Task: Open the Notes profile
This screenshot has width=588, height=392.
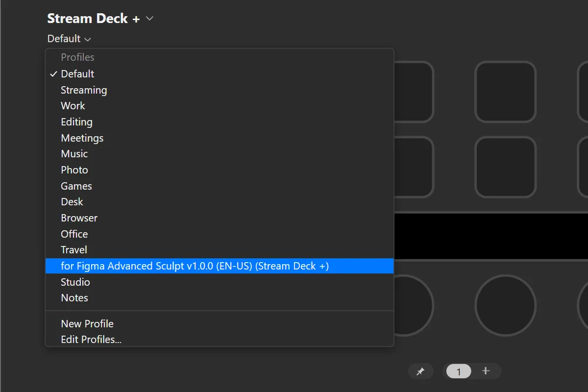Action: click(220, 298)
